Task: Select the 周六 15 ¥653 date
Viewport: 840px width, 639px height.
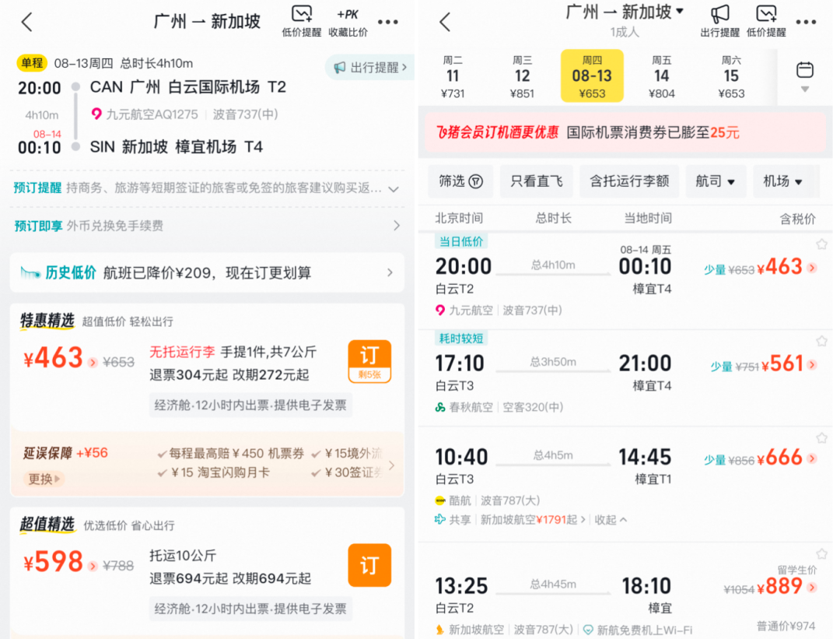Action: click(731, 76)
